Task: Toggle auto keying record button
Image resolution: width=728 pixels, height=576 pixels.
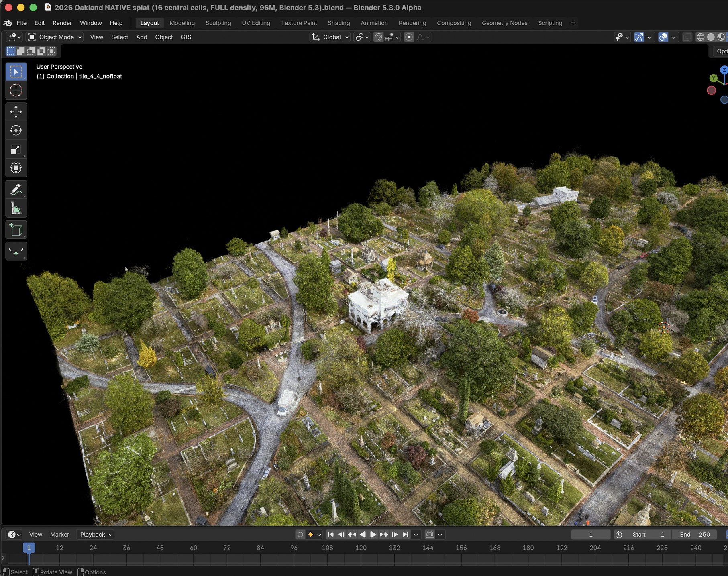Action: 300,535
